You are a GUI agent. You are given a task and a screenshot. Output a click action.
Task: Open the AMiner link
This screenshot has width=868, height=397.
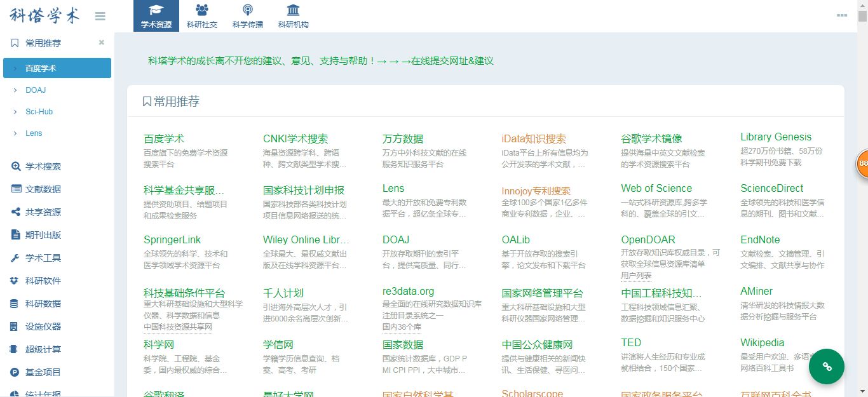pos(756,291)
